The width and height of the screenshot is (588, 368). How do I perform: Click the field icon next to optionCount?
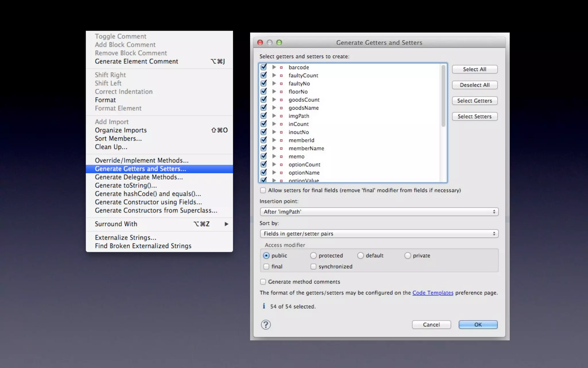click(281, 165)
